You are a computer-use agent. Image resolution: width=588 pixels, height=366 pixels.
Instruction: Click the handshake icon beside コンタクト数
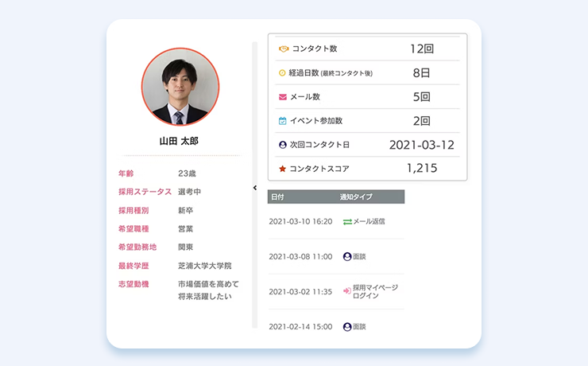point(284,49)
